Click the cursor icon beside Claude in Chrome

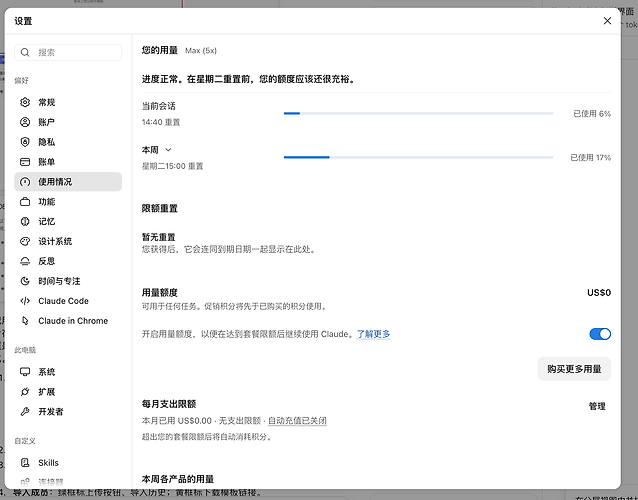point(25,321)
